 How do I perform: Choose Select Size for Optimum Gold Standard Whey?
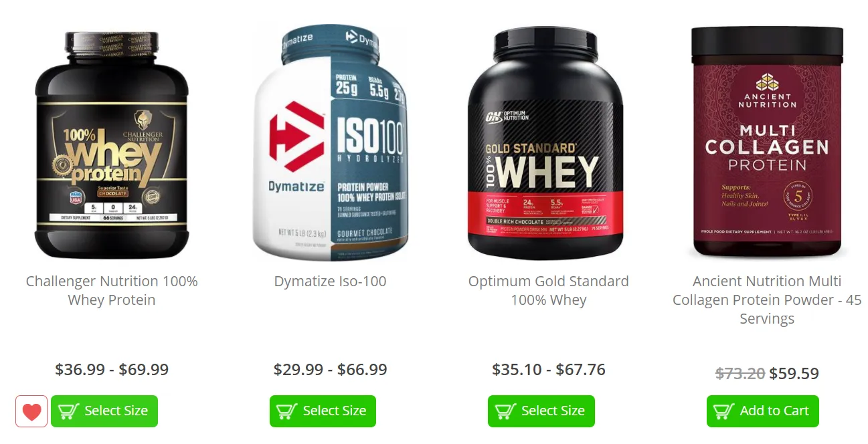[x=541, y=411]
